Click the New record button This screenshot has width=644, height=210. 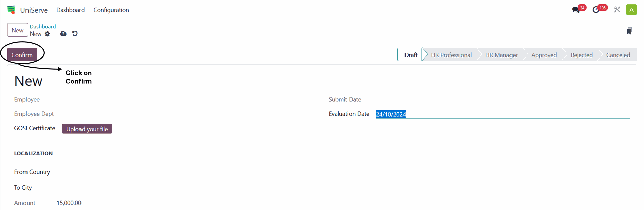click(17, 30)
